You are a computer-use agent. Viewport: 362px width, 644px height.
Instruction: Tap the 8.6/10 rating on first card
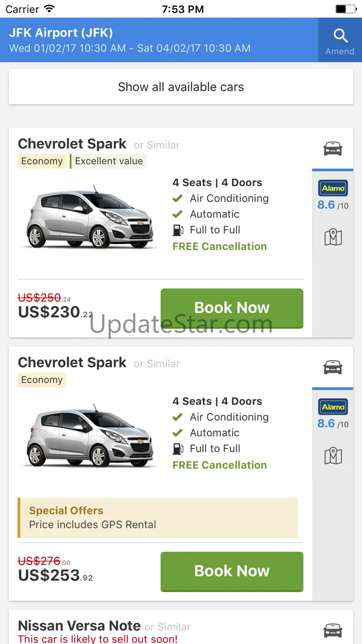[x=333, y=205]
